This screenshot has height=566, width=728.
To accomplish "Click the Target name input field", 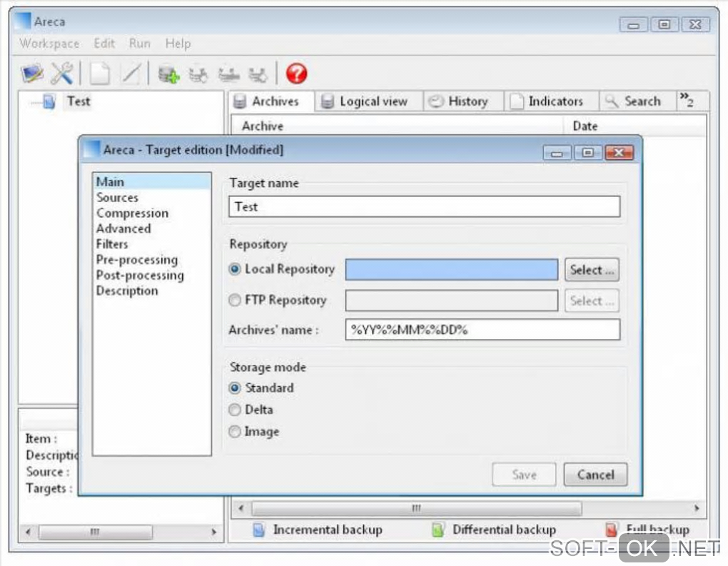I will (x=425, y=206).
